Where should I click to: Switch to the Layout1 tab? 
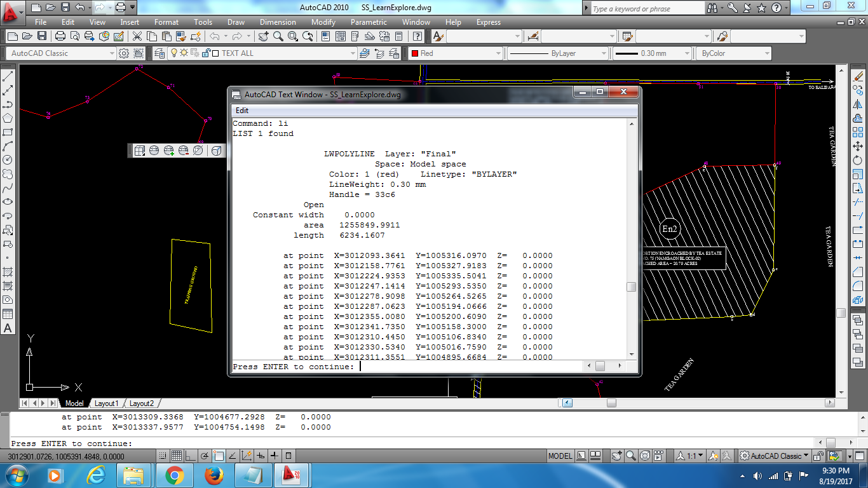pyautogui.click(x=106, y=403)
